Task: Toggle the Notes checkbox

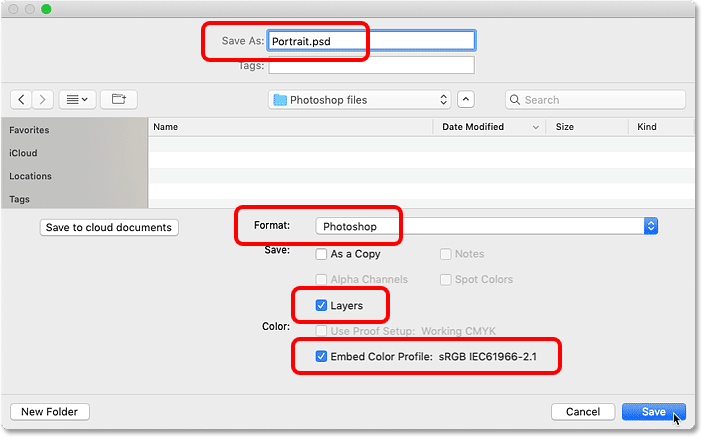Action: [446, 254]
